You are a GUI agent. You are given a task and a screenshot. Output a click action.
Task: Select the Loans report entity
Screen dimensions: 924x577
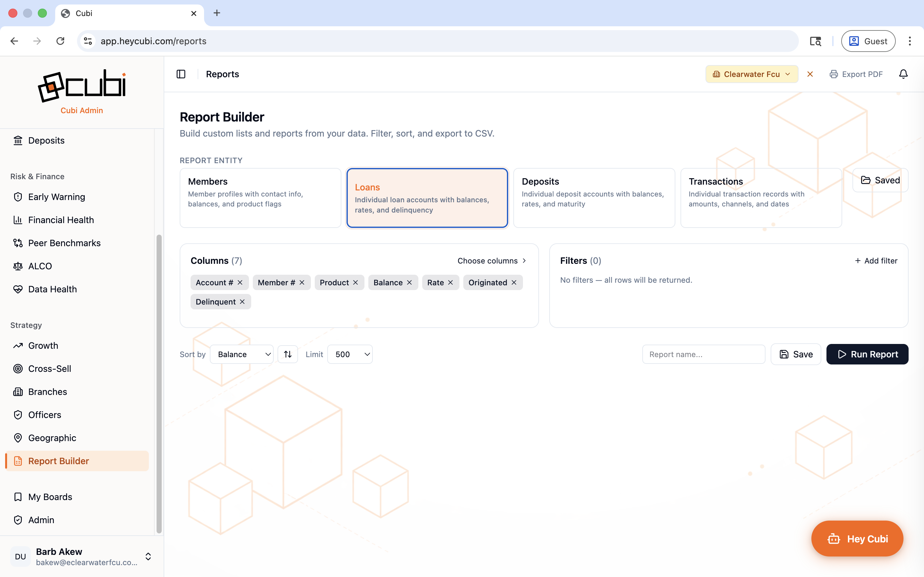tap(427, 198)
